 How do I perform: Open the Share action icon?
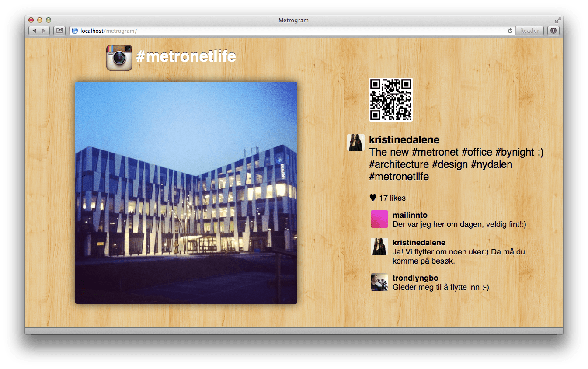point(59,31)
